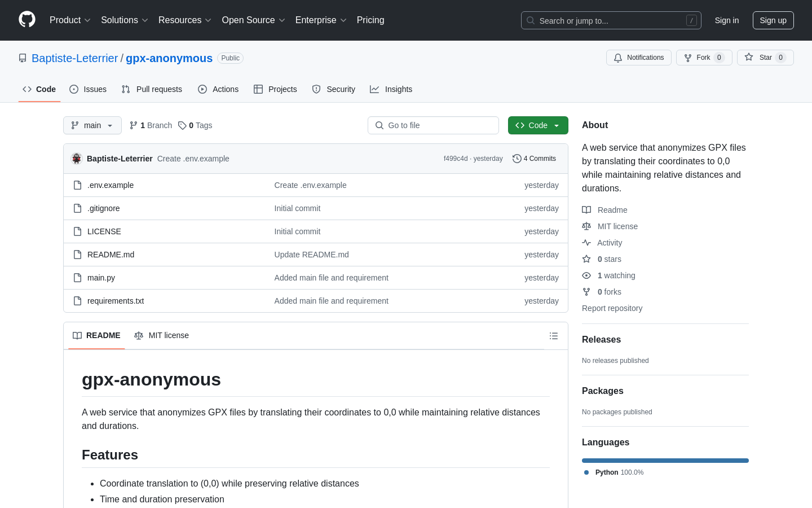Viewport: 812px width, 508px height.
Task: Open the Pull requests tab
Action: point(152,89)
